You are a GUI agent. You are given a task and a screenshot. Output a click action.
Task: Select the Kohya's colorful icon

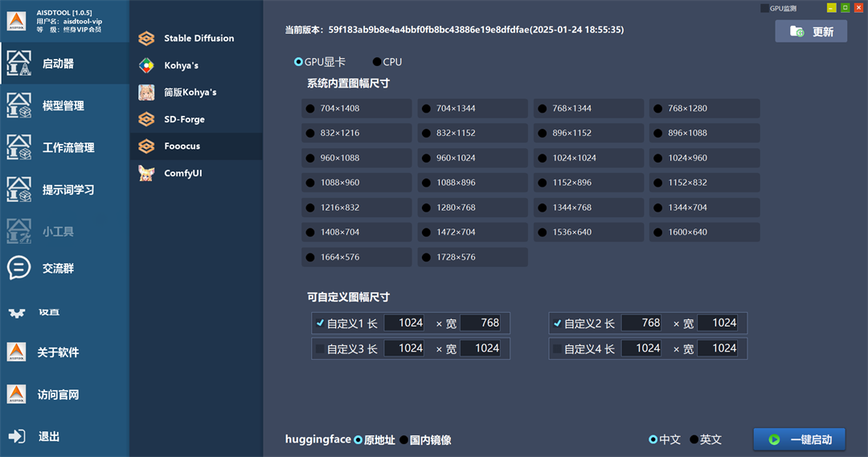point(146,65)
